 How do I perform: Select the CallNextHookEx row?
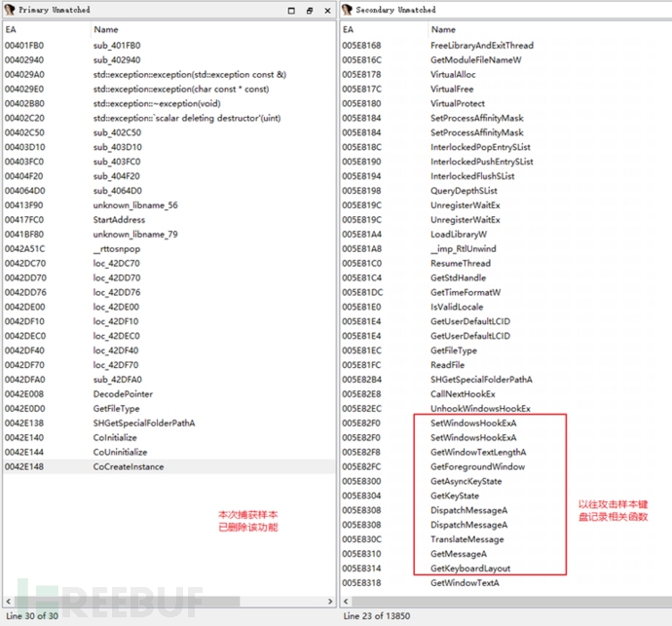506,394
